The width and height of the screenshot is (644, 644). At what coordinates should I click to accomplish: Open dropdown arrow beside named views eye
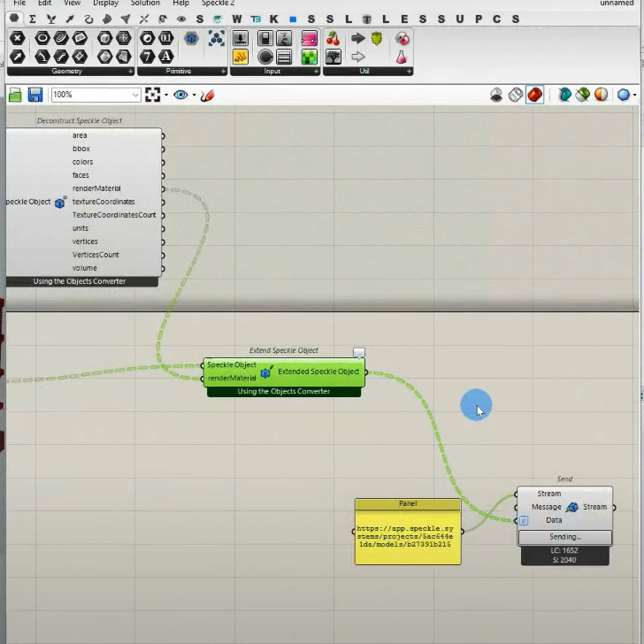point(194,95)
